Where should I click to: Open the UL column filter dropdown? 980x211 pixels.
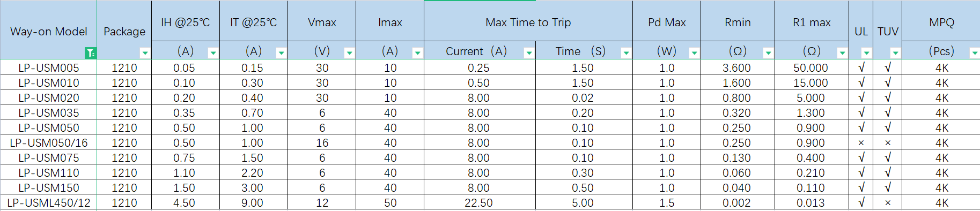[866, 53]
